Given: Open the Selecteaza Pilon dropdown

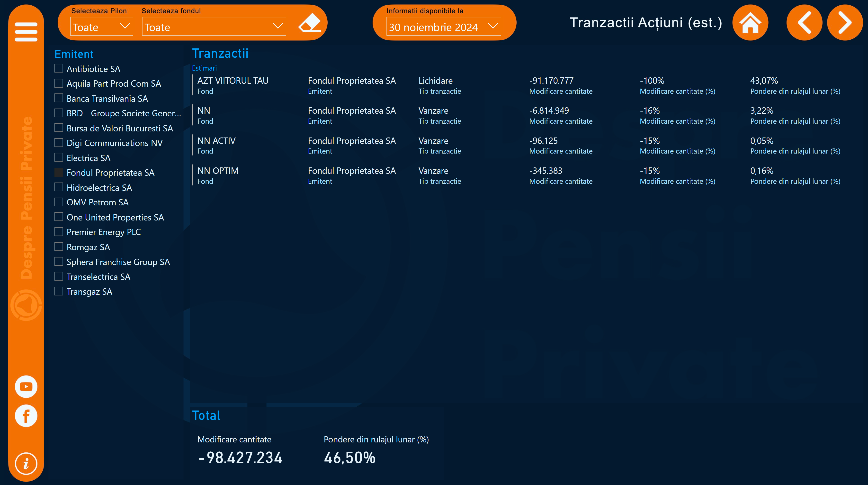Looking at the screenshot, I should click(101, 27).
